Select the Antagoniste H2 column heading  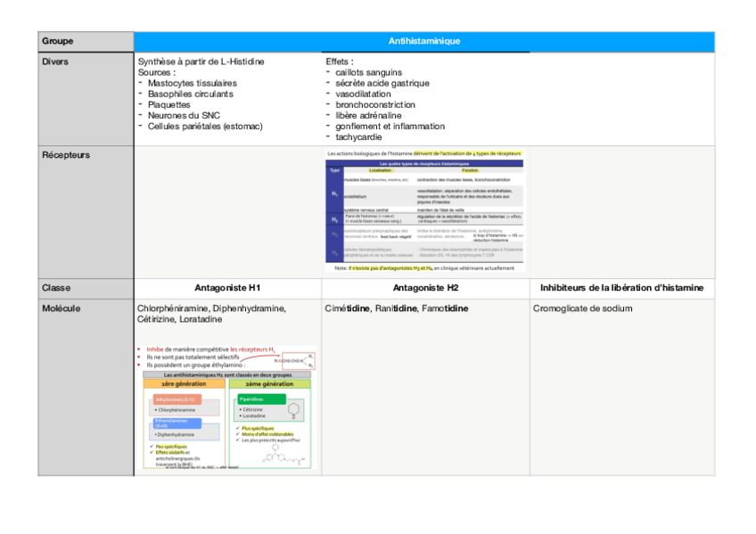(425, 288)
